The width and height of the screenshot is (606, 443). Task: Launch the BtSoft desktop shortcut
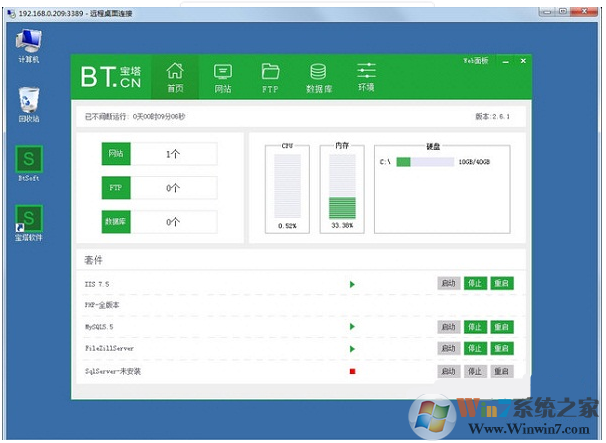tap(29, 163)
